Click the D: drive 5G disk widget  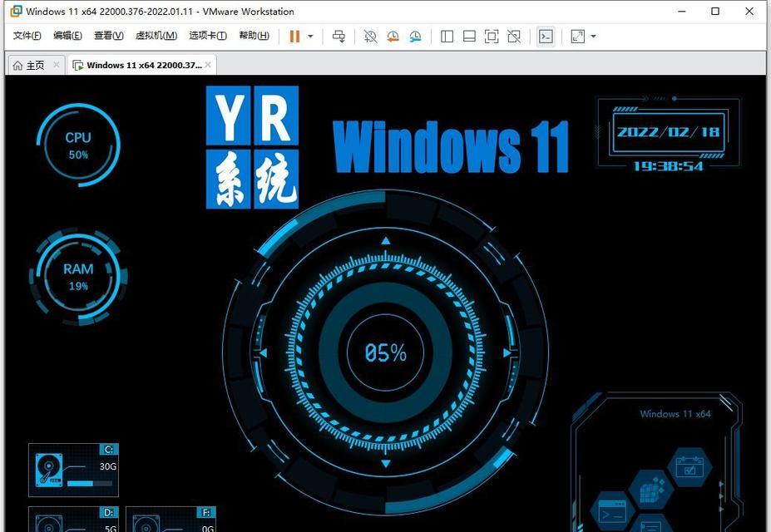click(x=73, y=520)
